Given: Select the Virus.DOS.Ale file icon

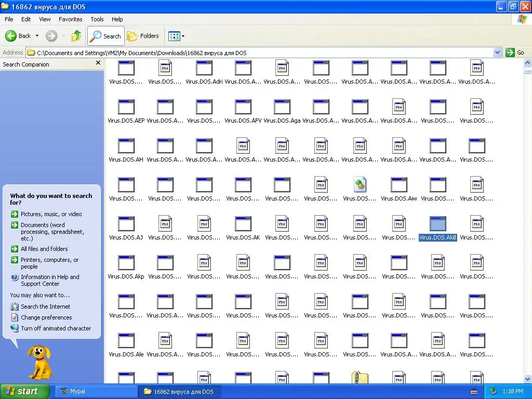Looking at the screenshot, I should [x=126, y=341].
